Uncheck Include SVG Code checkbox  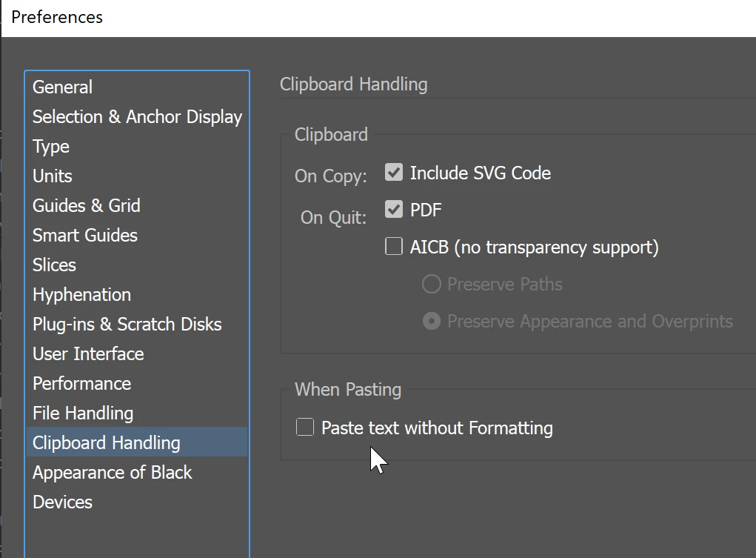(x=394, y=173)
